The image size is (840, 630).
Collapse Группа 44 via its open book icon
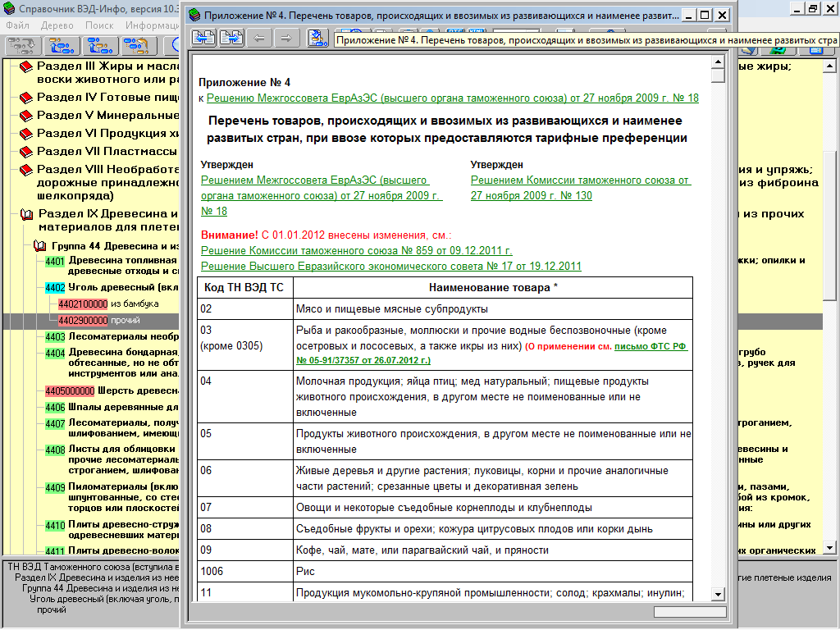pos(39,246)
